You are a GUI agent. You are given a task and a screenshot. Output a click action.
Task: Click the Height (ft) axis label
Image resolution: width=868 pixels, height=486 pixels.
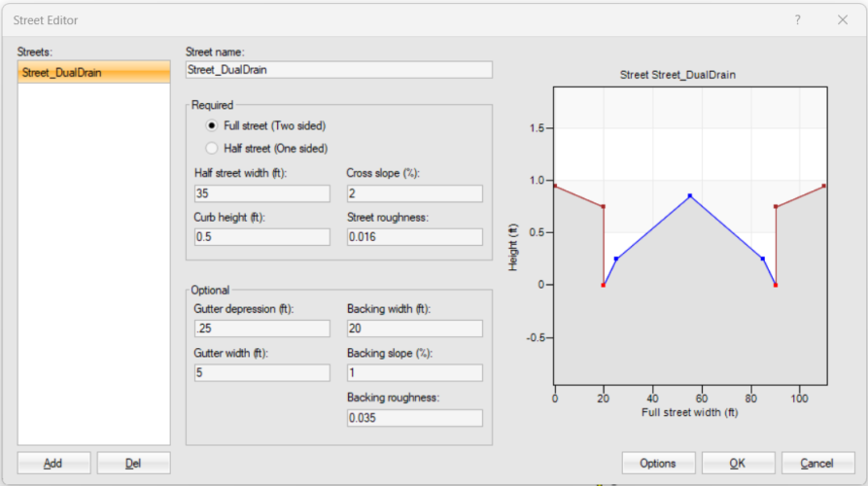click(513, 248)
